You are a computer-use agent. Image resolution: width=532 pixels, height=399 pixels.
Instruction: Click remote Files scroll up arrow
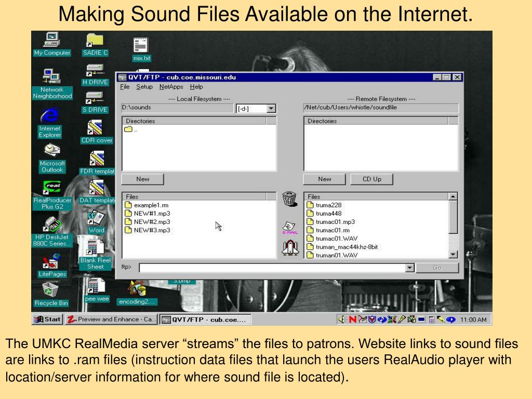coord(453,196)
